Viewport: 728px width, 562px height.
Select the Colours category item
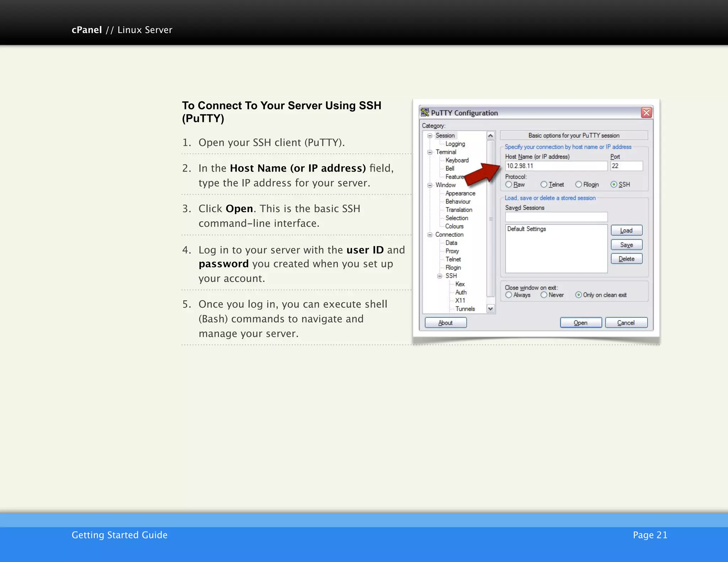(454, 226)
